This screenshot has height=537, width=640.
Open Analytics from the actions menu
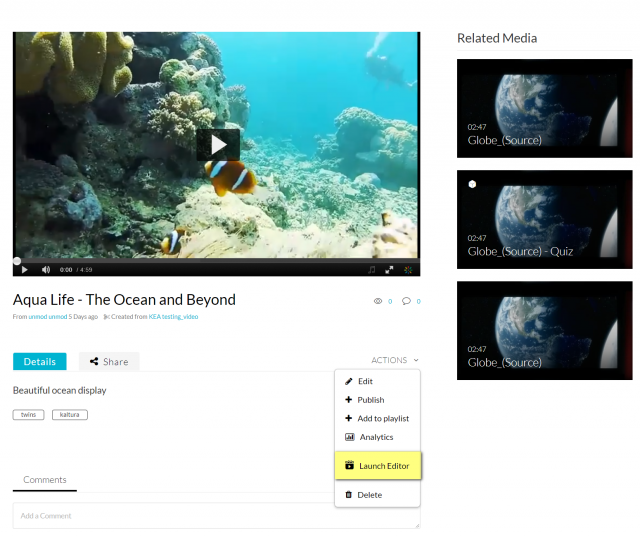click(x=376, y=437)
